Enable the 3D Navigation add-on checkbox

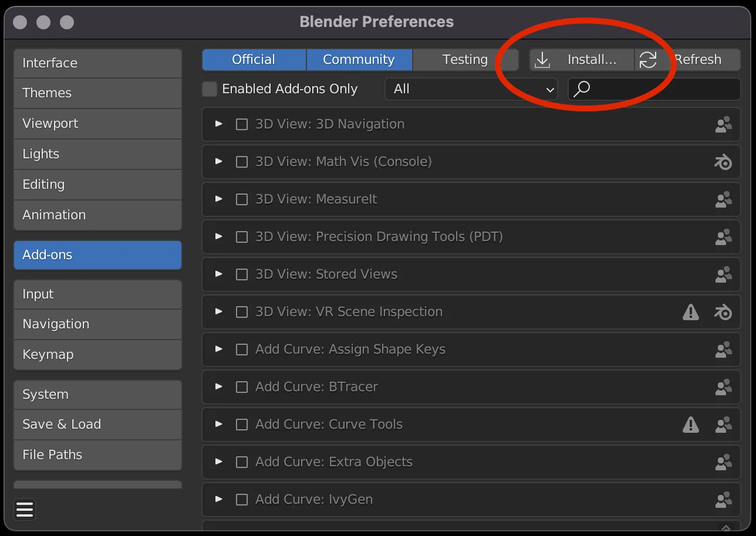coord(242,124)
